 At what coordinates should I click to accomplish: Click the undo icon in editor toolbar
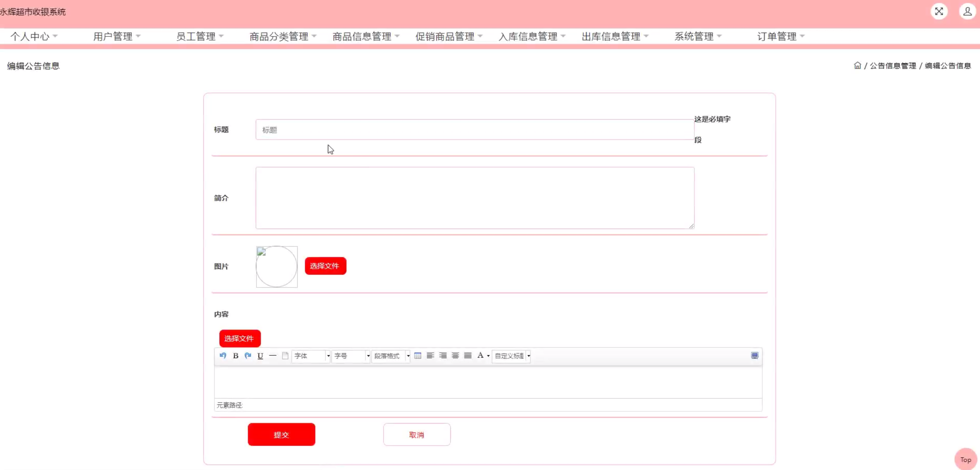[223, 355]
